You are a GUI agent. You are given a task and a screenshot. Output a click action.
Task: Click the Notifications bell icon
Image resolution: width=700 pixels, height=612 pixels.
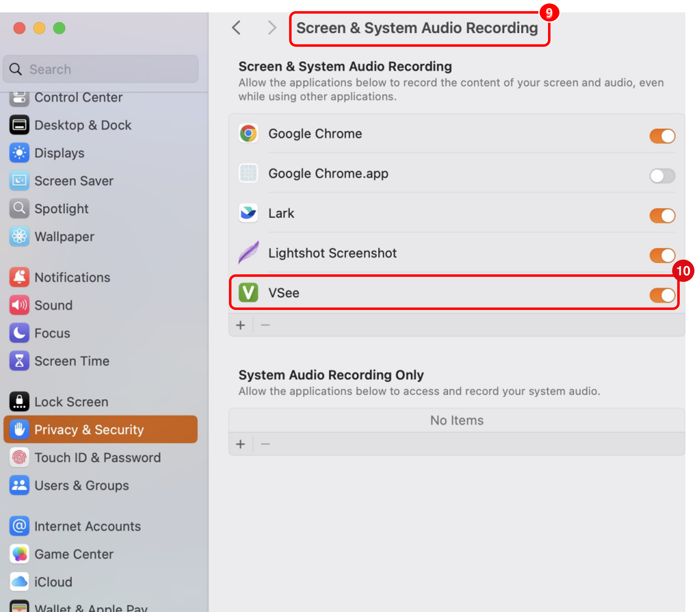[x=19, y=277]
